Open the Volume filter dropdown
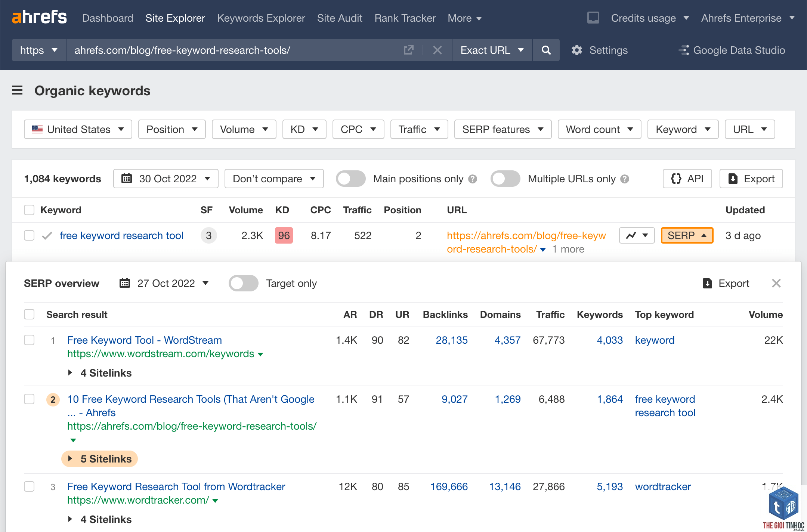The image size is (807, 532). point(244,129)
